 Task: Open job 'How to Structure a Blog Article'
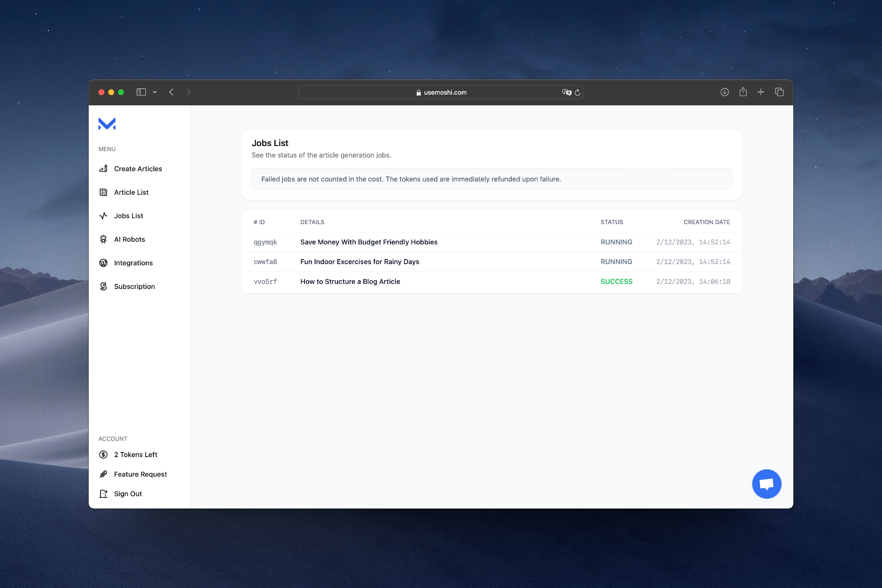tap(350, 282)
